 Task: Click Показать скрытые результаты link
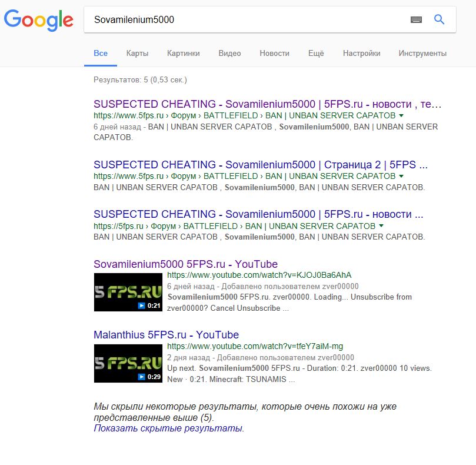pos(168,429)
